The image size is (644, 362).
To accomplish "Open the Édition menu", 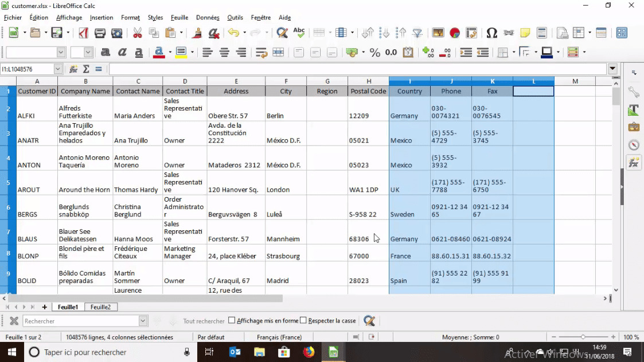I will (38, 18).
